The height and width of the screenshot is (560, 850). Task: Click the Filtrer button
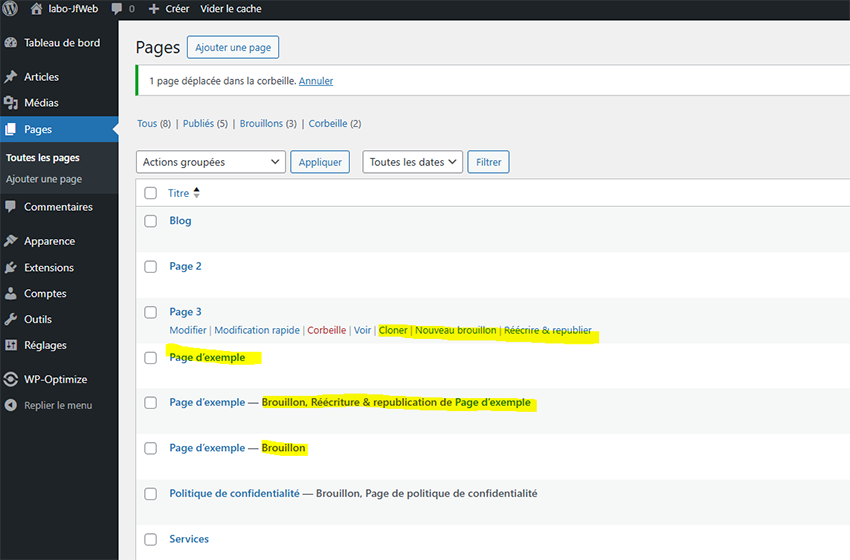(488, 162)
